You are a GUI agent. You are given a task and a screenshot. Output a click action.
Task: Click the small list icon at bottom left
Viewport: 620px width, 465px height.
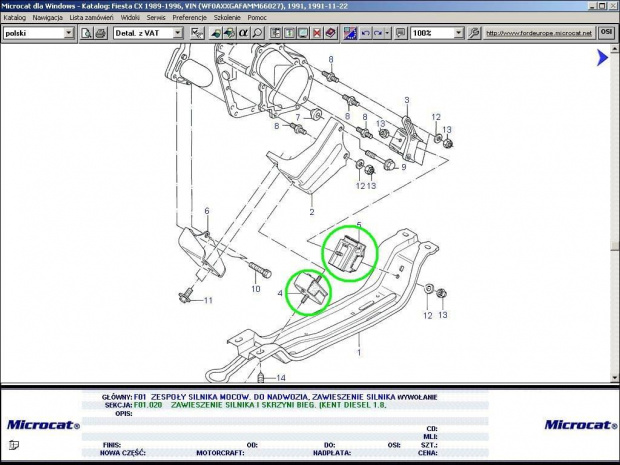14,445
